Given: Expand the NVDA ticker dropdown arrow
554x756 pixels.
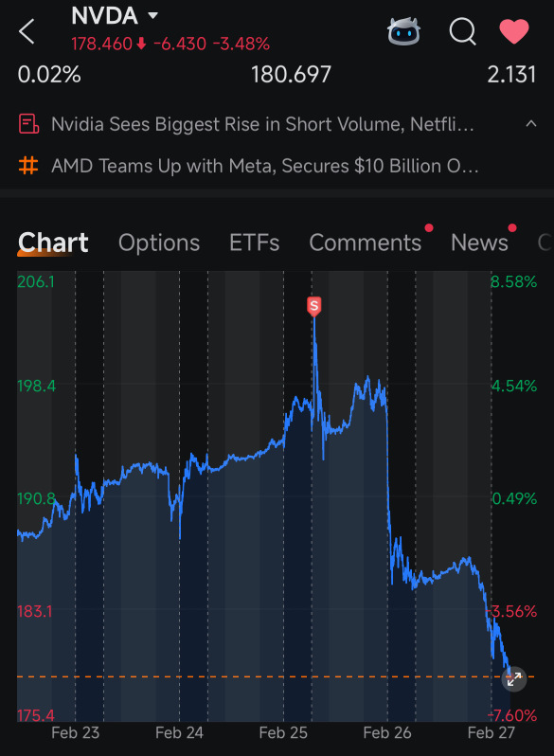Looking at the screenshot, I should (x=152, y=15).
